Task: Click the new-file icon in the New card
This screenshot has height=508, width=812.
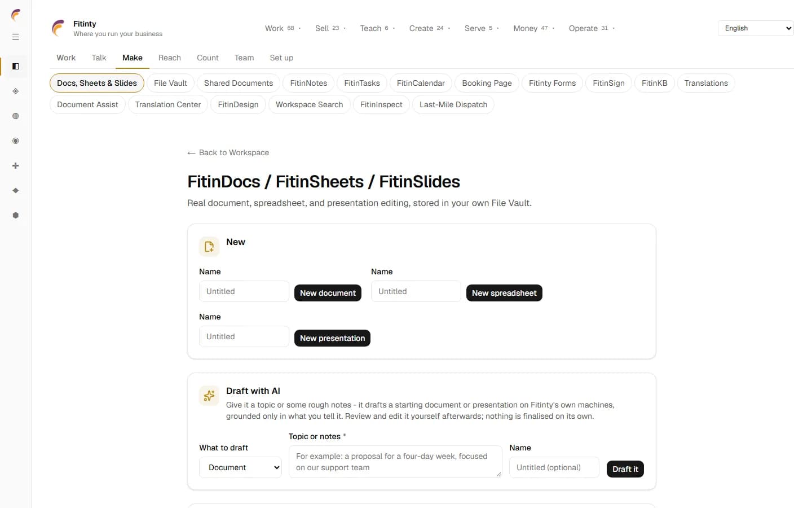Action: pos(209,247)
